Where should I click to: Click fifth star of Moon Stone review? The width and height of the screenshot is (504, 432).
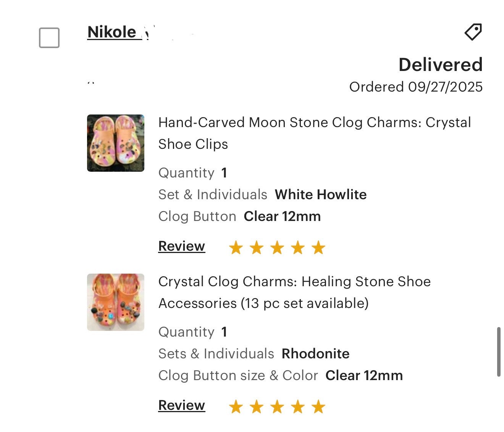click(318, 248)
